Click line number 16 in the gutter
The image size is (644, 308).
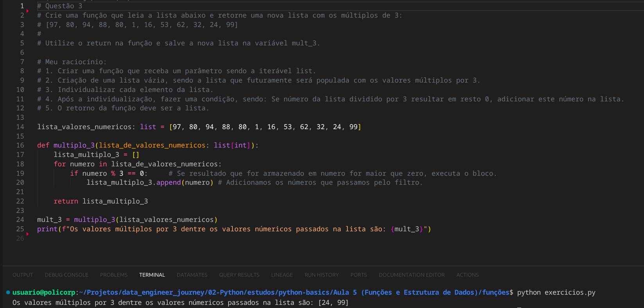click(20, 145)
